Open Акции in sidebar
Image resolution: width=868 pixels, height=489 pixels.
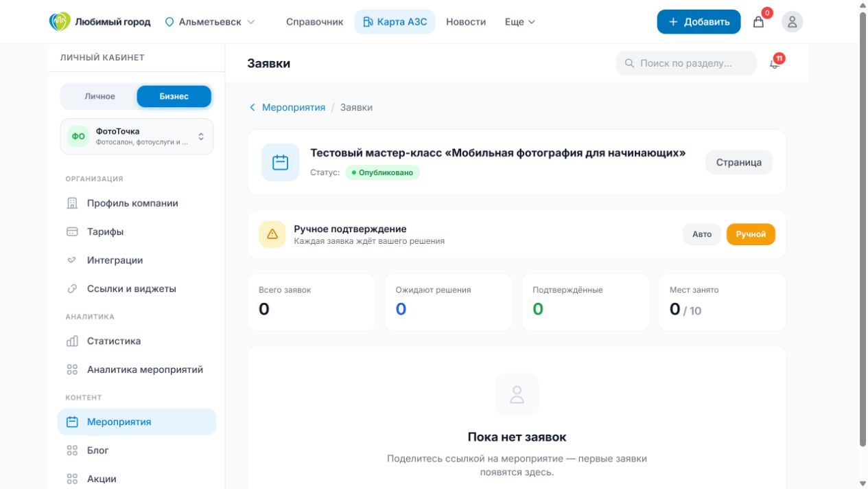pos(137,479)
